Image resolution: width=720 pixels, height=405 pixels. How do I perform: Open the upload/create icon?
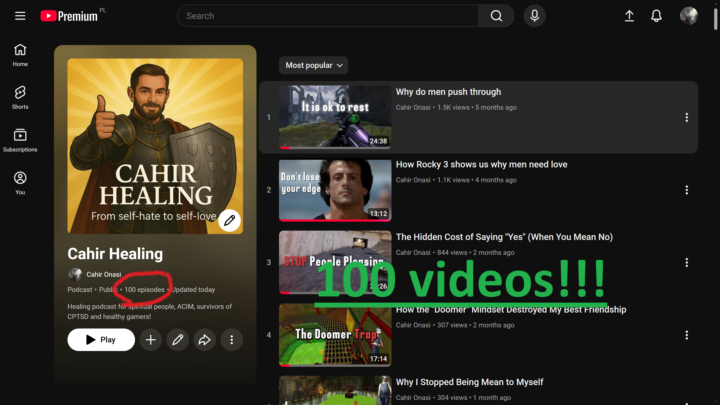point(629,16)
